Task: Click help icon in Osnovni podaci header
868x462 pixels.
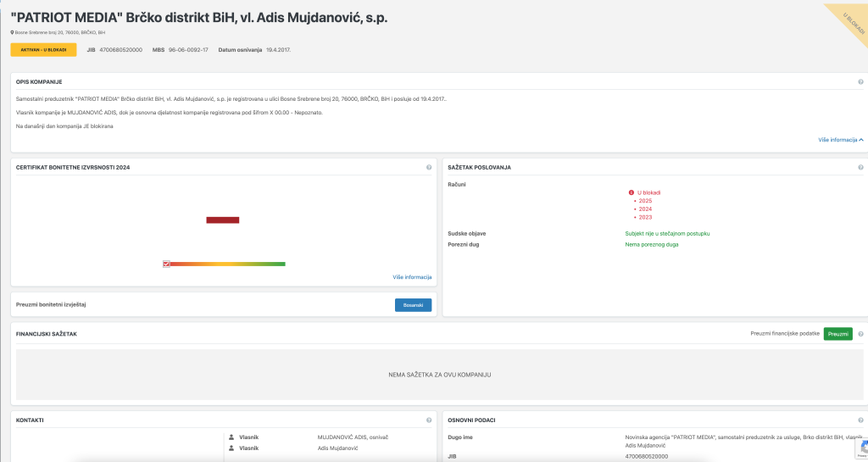Action: (x=860, y=420)
